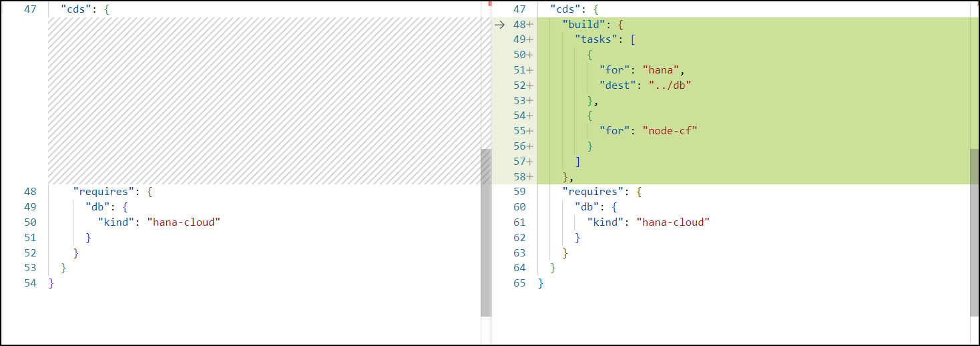This screenshot has height=346, width=980.
Task: Click "db" key on right pane line 60
Action: [x=587, y=207]
